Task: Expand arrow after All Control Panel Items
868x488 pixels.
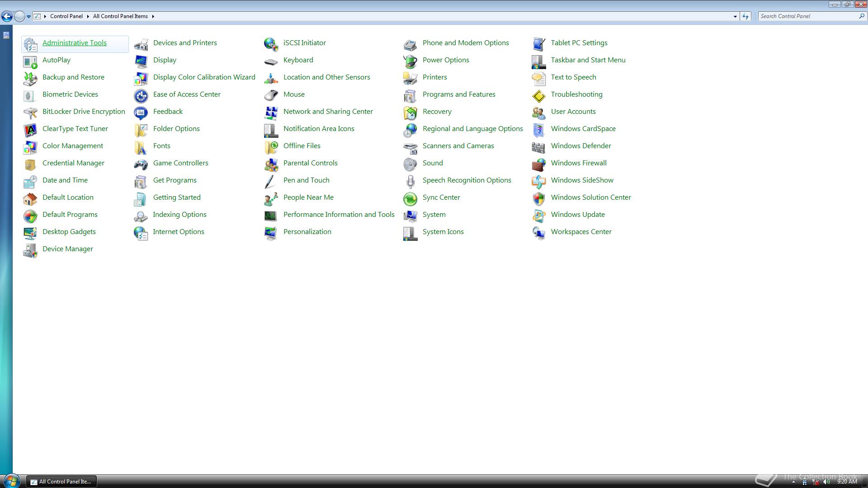Action: 153,16
